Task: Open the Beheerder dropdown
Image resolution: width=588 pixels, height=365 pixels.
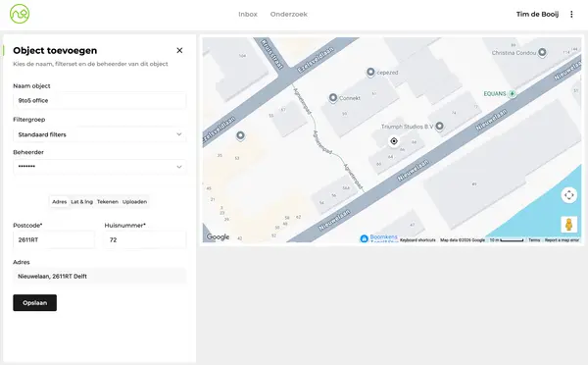Action: tap(99, 167)
